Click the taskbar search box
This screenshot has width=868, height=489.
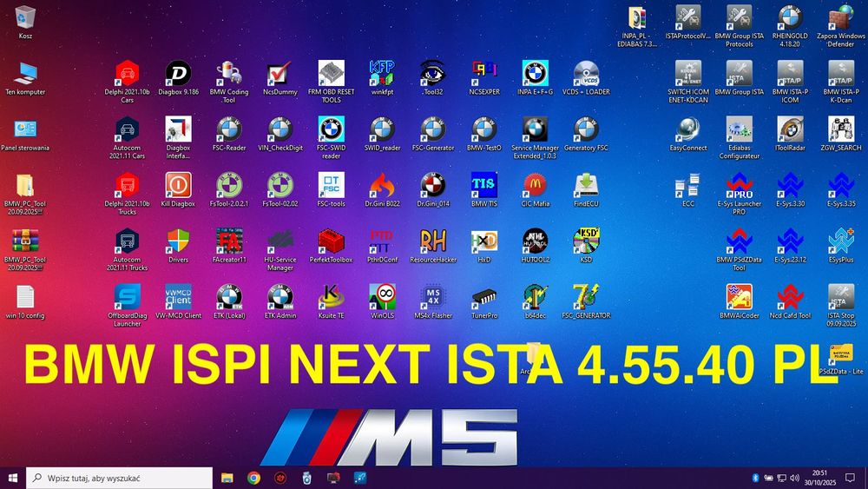119,478
